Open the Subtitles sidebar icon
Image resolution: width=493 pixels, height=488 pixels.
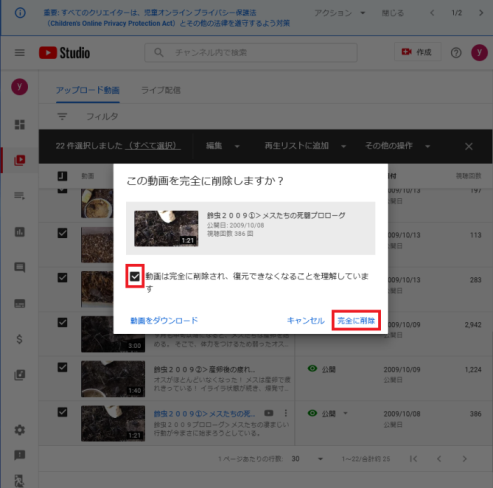(20, 303)
